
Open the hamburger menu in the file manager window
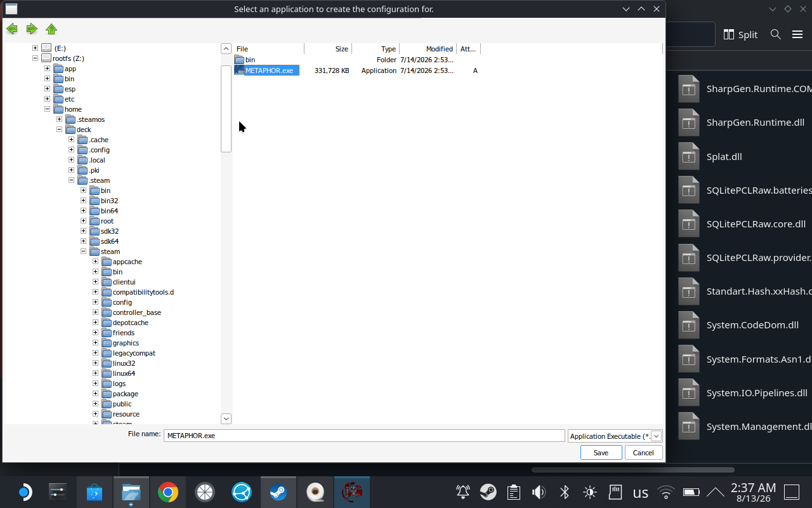click(797, 34)
